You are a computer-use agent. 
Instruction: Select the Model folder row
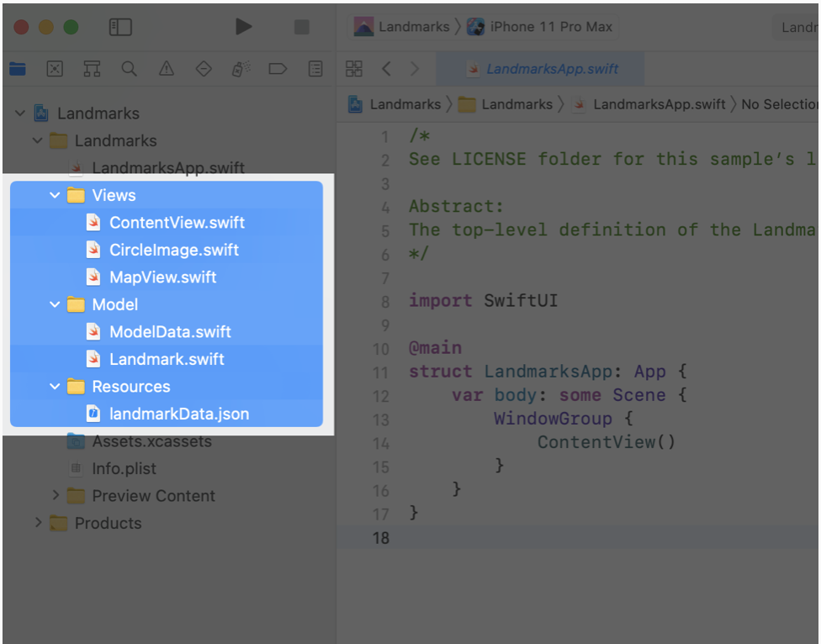(x=167, y=304)
